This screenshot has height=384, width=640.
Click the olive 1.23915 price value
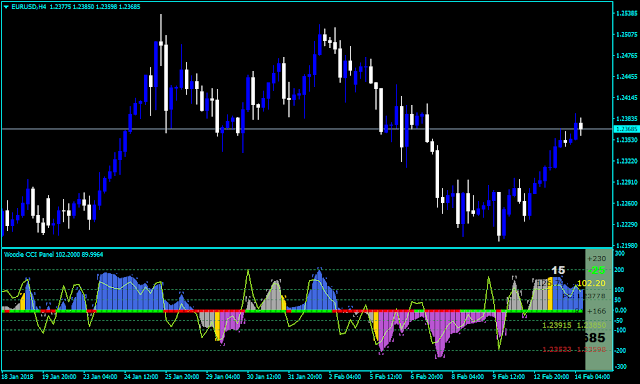pyautogui.click(x=557, y=325)
